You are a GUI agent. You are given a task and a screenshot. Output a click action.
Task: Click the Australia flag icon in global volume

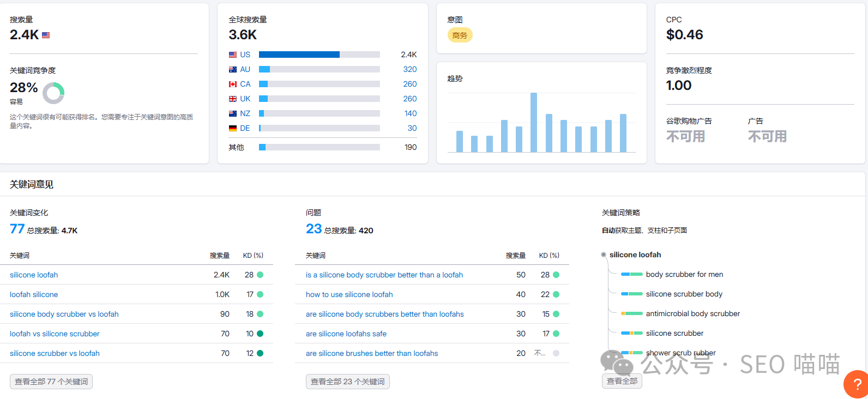233,69
